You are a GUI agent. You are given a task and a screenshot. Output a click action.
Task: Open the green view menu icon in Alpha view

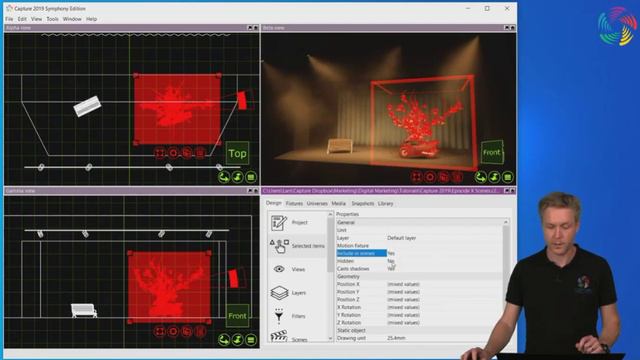click(x=251, y=177)
